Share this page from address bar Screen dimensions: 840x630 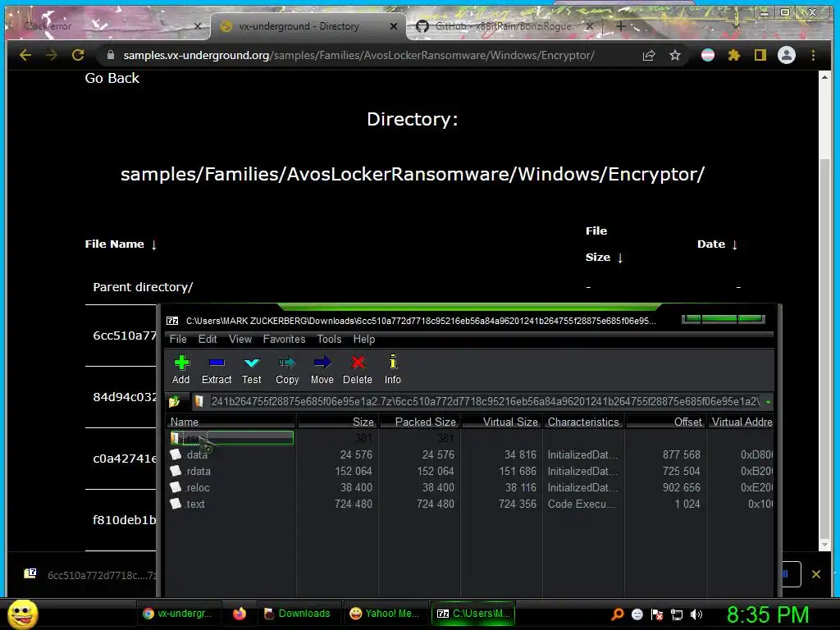click(649, 55)
